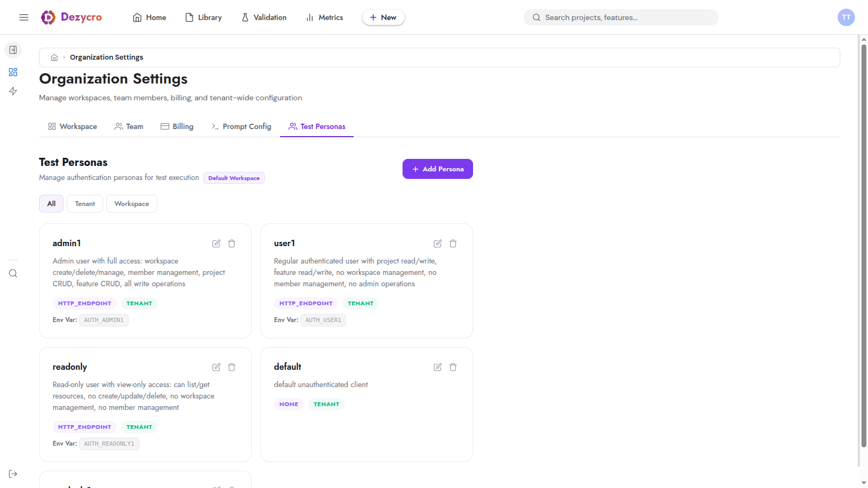Viewport: 868px width, 488px height.
Task: Click TENANT tag on default card
Action: 327,404
